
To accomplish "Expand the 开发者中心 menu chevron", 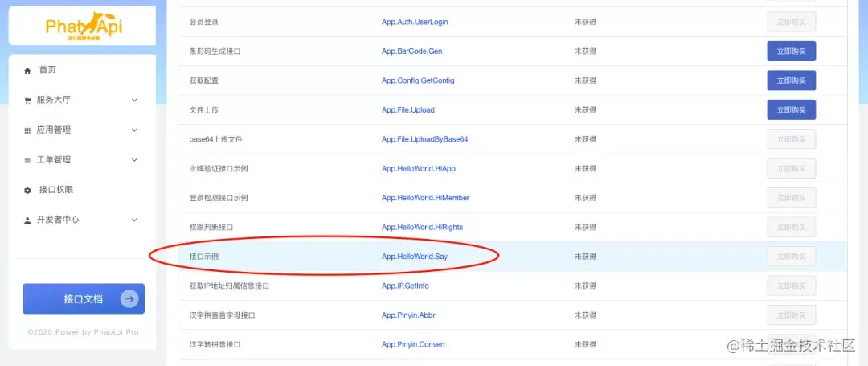I will [134, 220].
